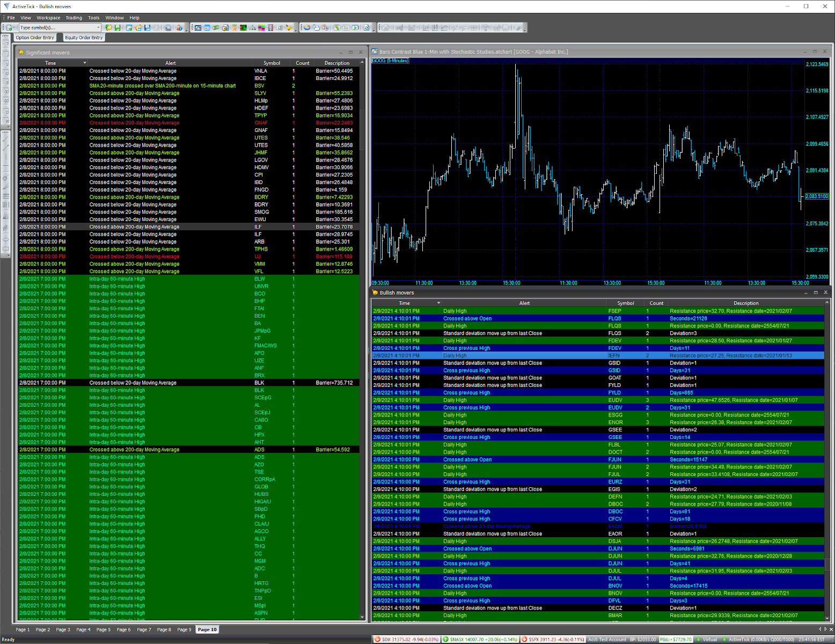Sort by Description column in Bullish movers
The image size is (835, 644).
(x=746, y=303)
